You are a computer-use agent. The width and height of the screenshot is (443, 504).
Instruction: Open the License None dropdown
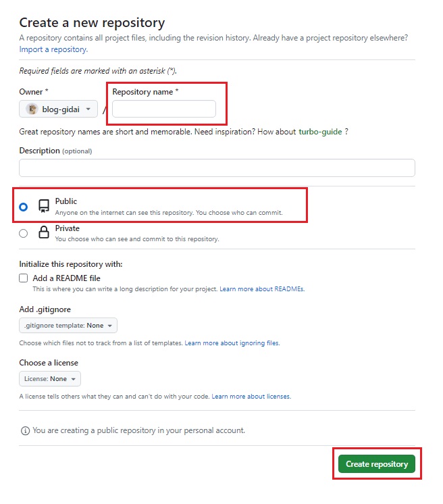coord(50,379)
